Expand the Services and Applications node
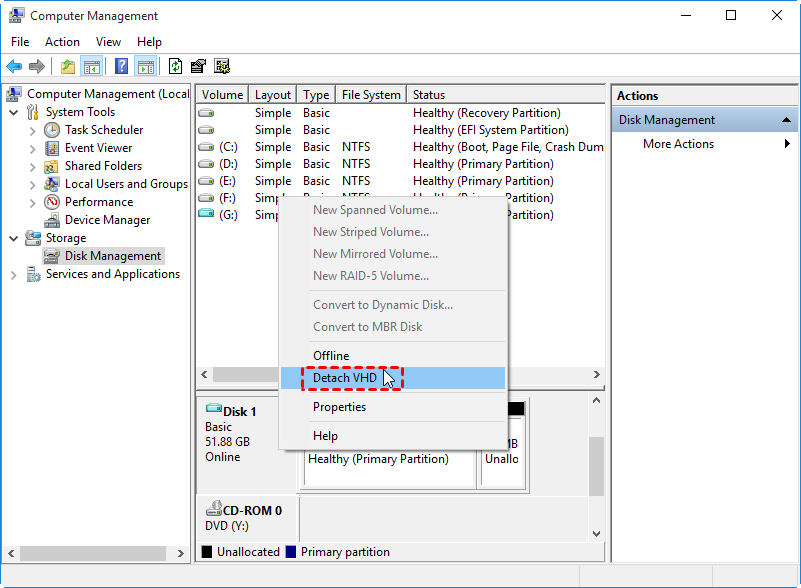This screenshot has height=588, width=801. tap(14, 274)
